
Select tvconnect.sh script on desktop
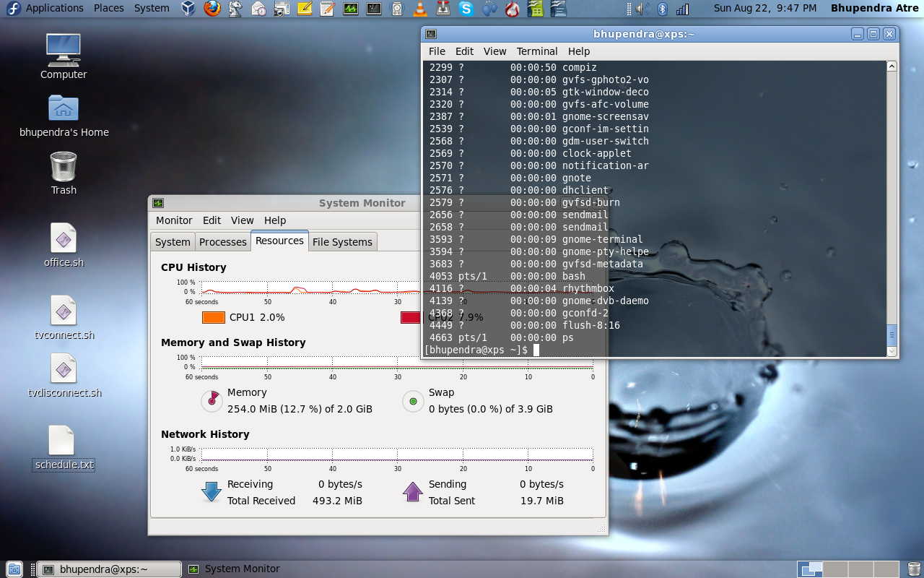click(x=64, y=317)
